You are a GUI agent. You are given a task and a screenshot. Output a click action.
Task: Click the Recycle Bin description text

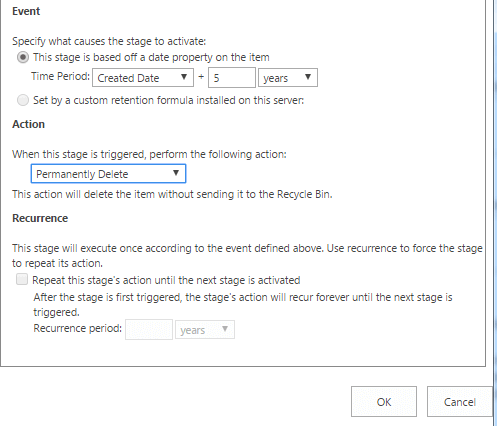click(x=172, y=194)
